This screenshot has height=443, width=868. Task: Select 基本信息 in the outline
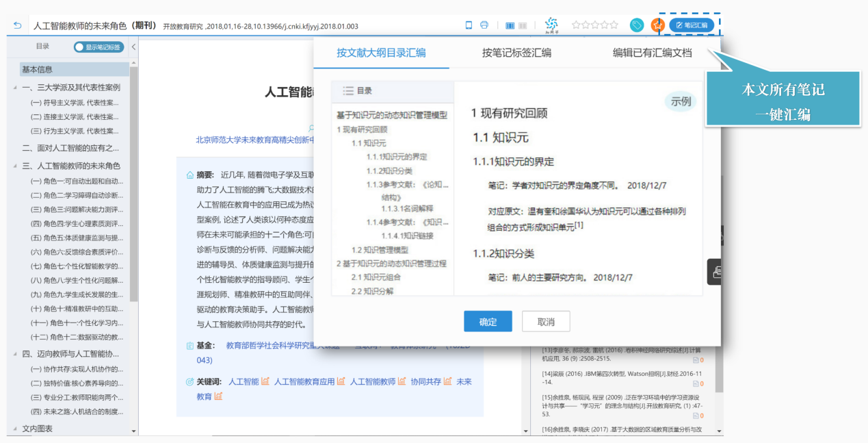coord(75,69)
